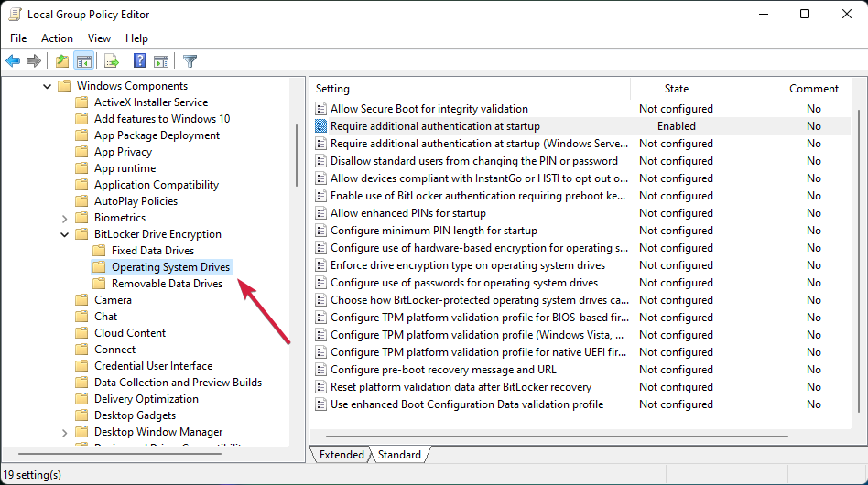Click the Group Policy Editor title bar icon
868x485 pixels.
coord(15,14)
